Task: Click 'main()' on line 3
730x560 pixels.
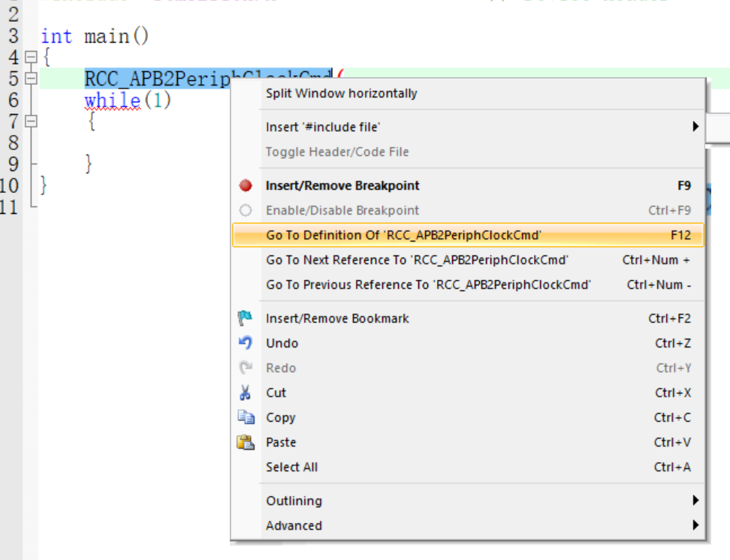Action: (x=116, y=36)
